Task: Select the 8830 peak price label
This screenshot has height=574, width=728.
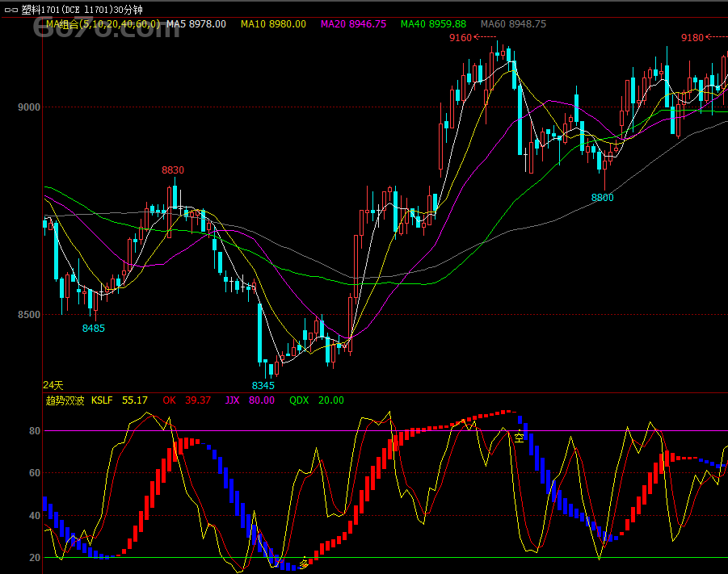Action: click(x=173, y=170)
